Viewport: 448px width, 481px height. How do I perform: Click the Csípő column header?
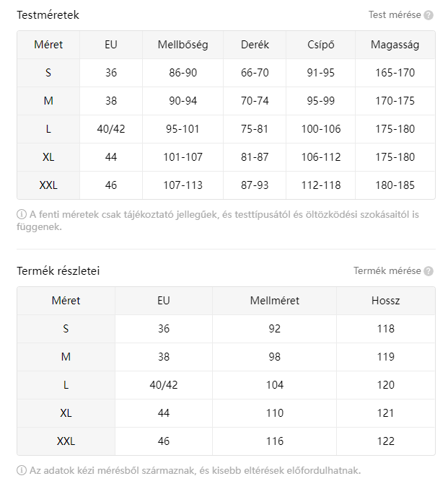point(320,45)
